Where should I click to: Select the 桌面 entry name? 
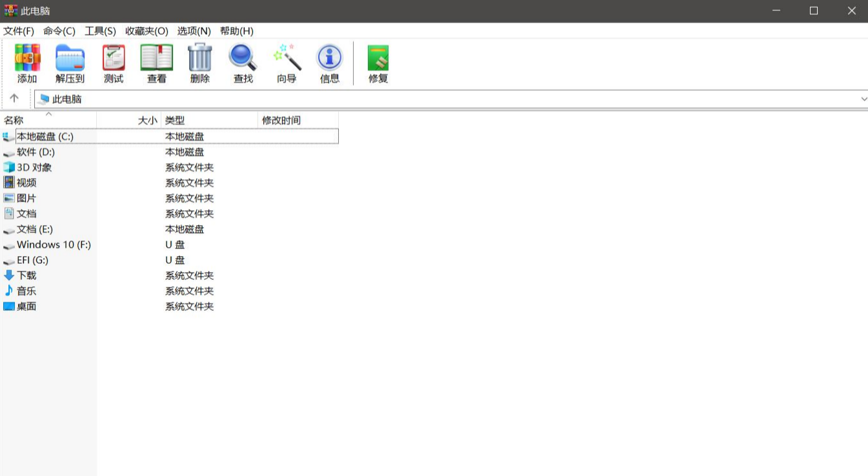(26, 306)
